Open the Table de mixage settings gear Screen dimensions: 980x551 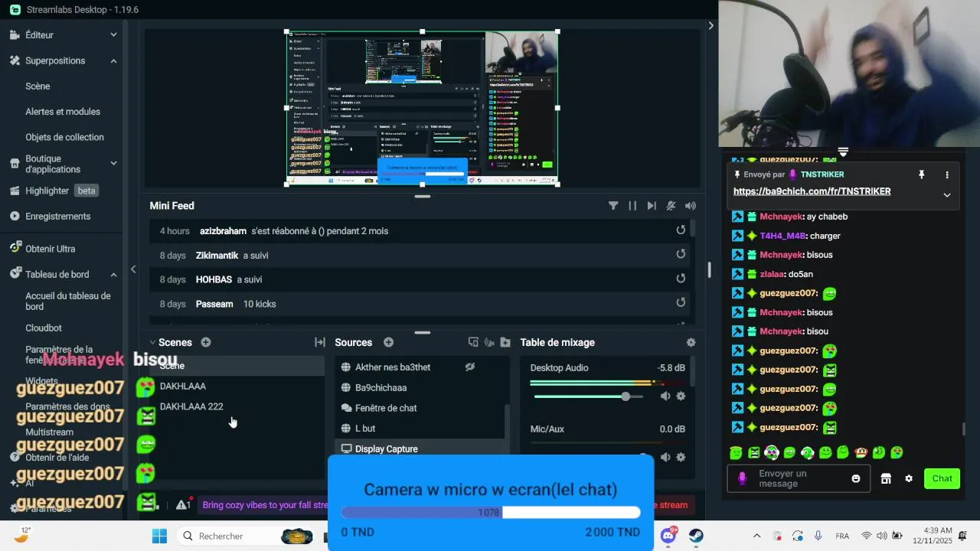[691, 342]
